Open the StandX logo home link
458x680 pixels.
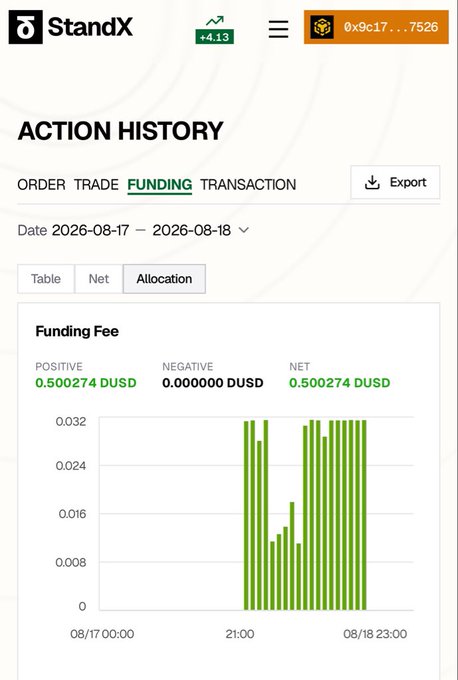click(x=71, y=27)
